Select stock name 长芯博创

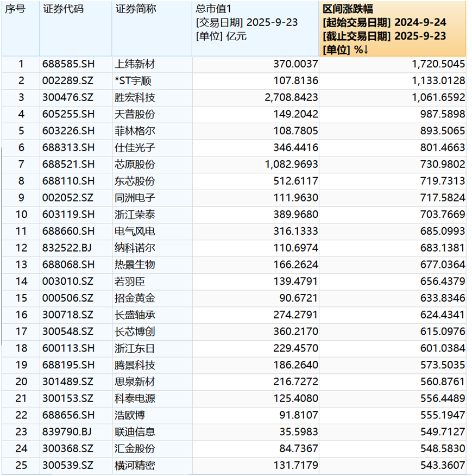[135, 331]
